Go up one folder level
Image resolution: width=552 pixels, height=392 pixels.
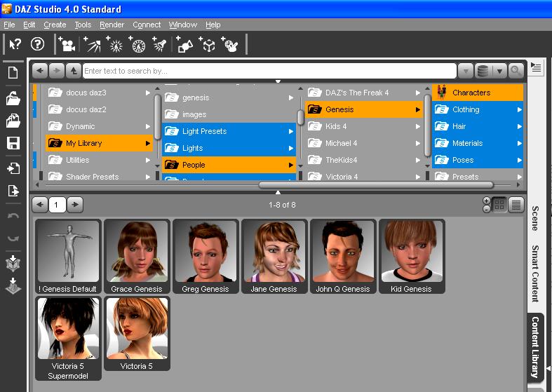click(73, 71)
